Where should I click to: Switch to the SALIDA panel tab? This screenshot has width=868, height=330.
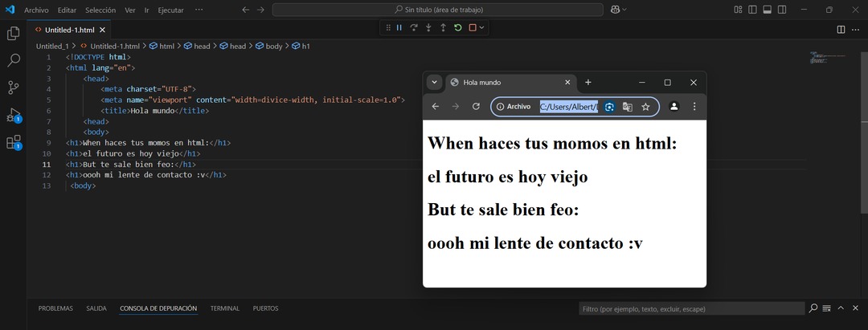point(96,308)
